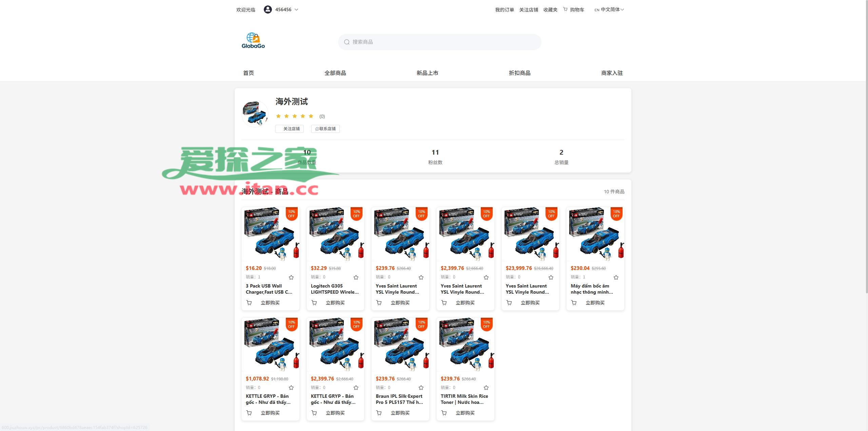Click the Logitech G305 LIGHTSPEED title
Viewport: 868px width, 431px height.
(x=335, y=289)
